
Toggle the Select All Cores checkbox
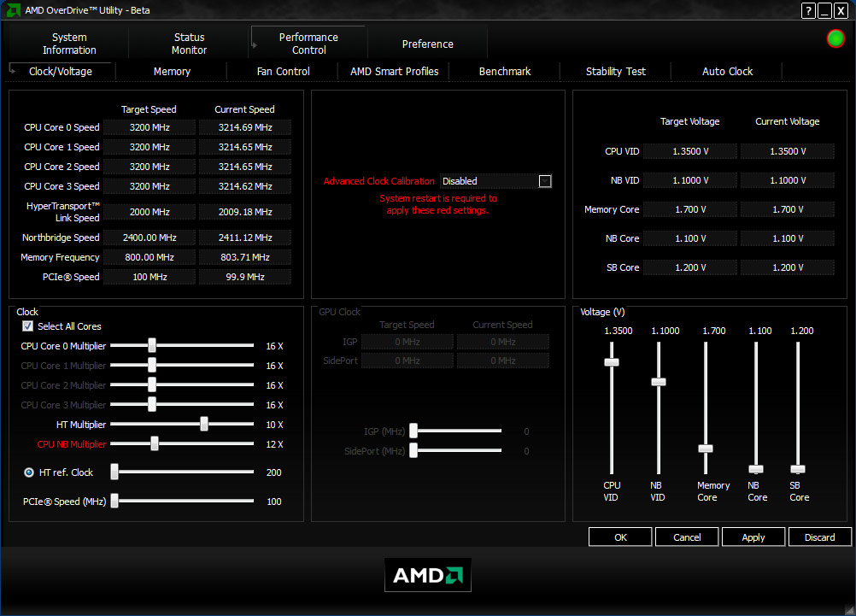coord(28,326)
